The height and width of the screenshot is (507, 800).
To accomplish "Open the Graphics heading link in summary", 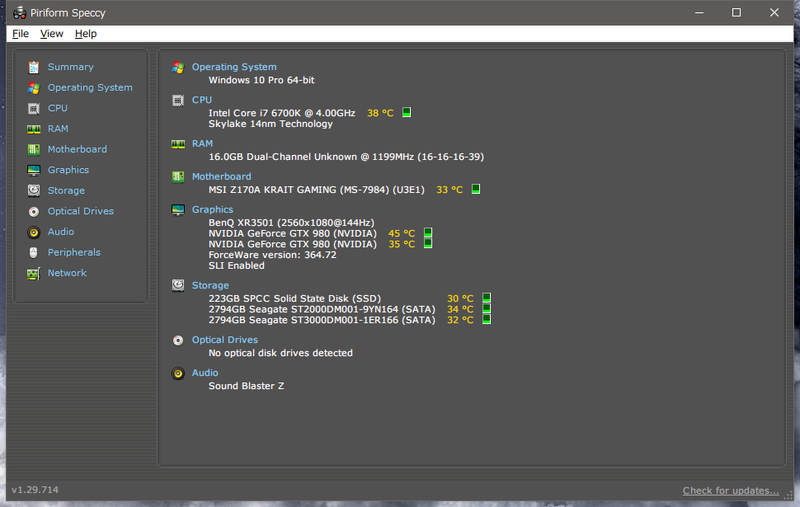I will click(212, 210).
